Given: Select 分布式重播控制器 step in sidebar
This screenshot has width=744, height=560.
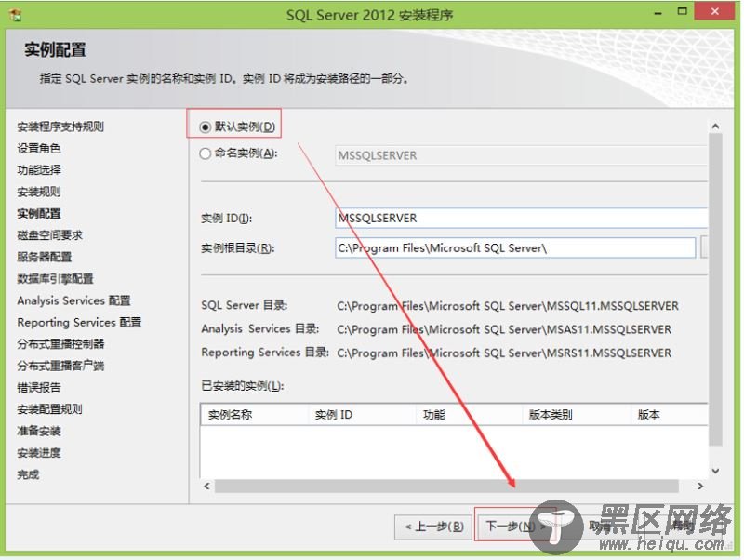Looking at the screenshot, I should [x=60, y=343].
